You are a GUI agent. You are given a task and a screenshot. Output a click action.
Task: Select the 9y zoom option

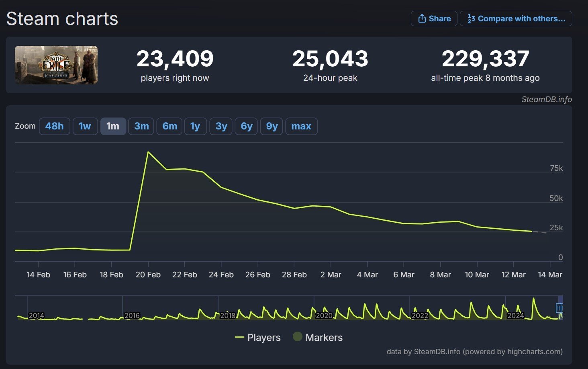(x=272, y=126)
